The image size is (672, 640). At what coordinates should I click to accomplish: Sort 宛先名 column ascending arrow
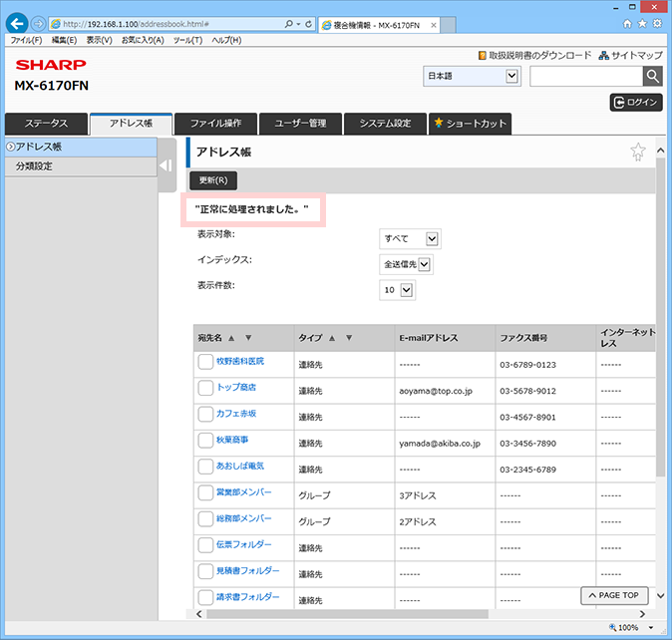[x=231, y=338]
